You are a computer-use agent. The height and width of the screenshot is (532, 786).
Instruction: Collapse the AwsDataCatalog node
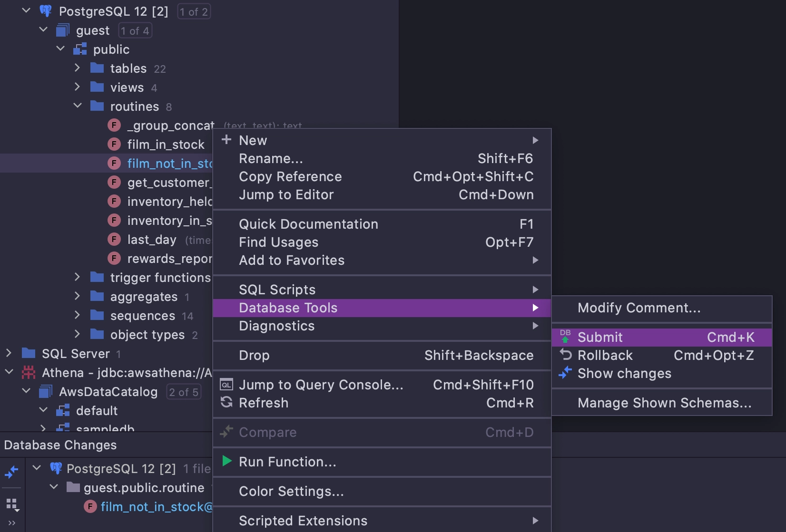(26, 391)
